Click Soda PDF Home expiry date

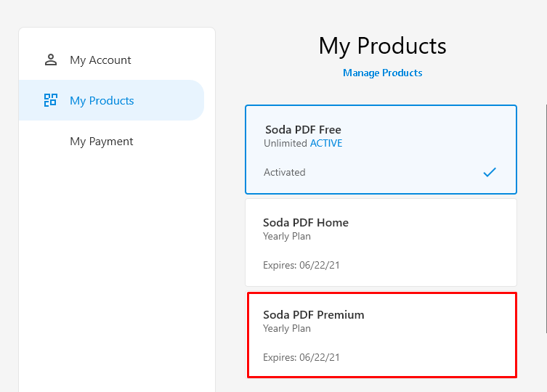pos(301,265)
